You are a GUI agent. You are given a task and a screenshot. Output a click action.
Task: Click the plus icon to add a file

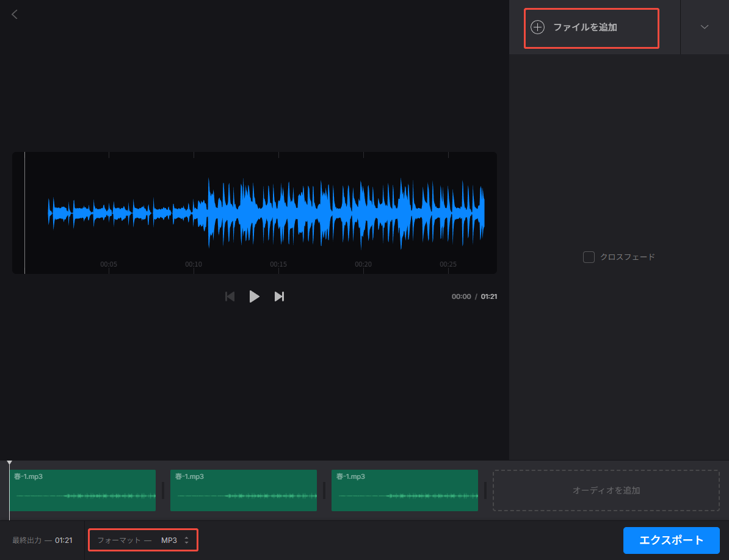(x=537, y=27)
